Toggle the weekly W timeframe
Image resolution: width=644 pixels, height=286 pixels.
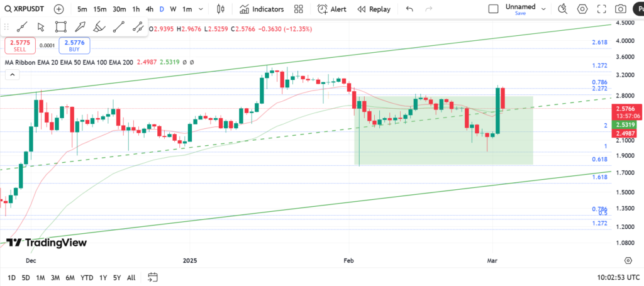(174, 9)
